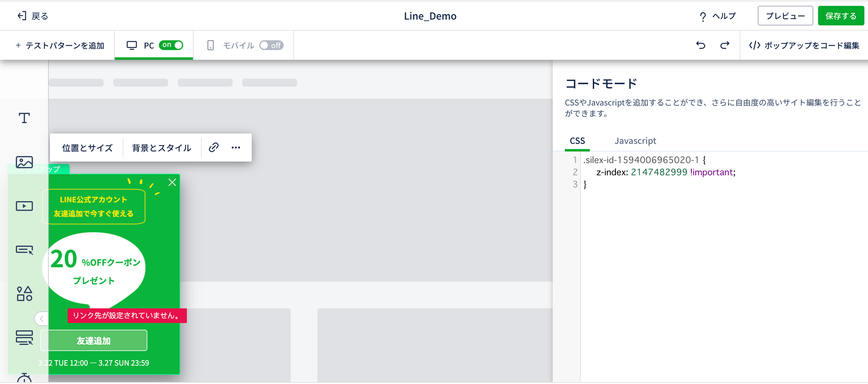Redo the last change

point(725,45)
